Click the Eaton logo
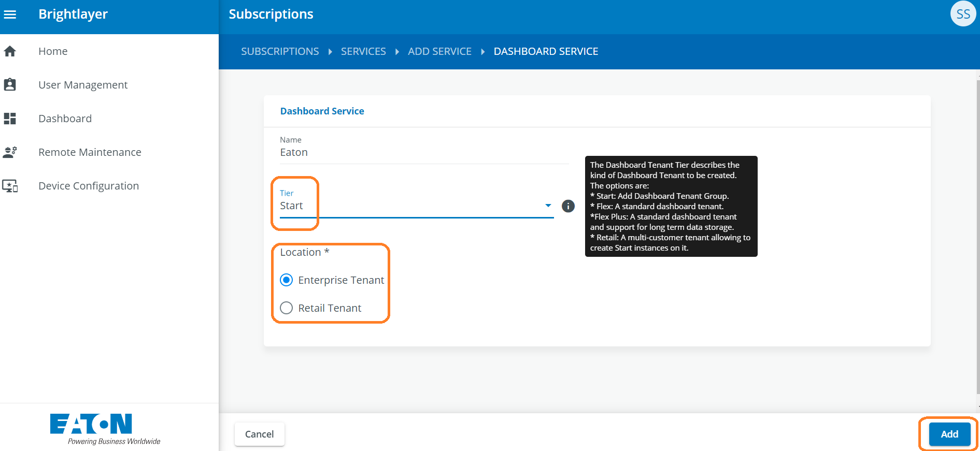The width and height of the screenshot is (980, 451). (105, 429)
